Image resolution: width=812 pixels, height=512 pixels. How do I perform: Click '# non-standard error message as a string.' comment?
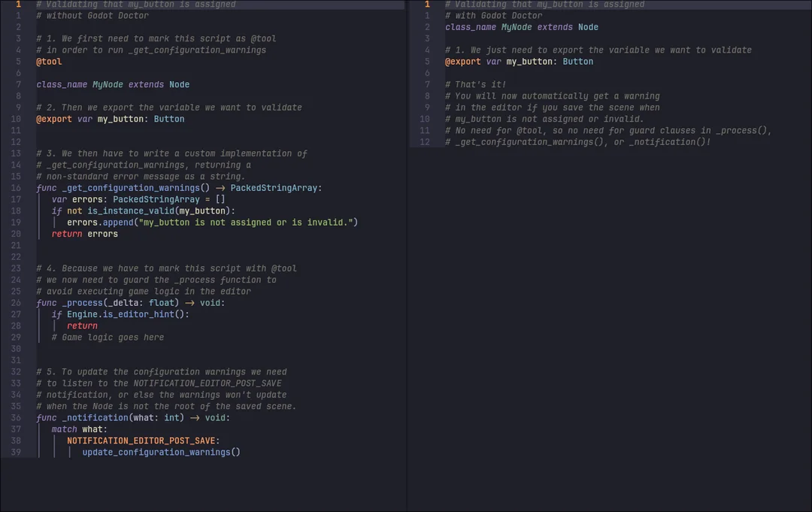pyautogui.click(x=141, y=177)
